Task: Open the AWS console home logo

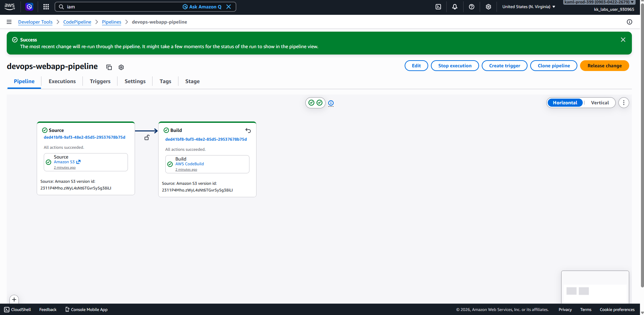Action: [x=9, y=7]
